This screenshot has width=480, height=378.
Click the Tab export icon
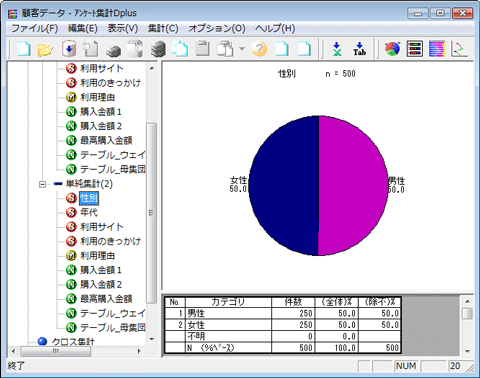(359, 49)
